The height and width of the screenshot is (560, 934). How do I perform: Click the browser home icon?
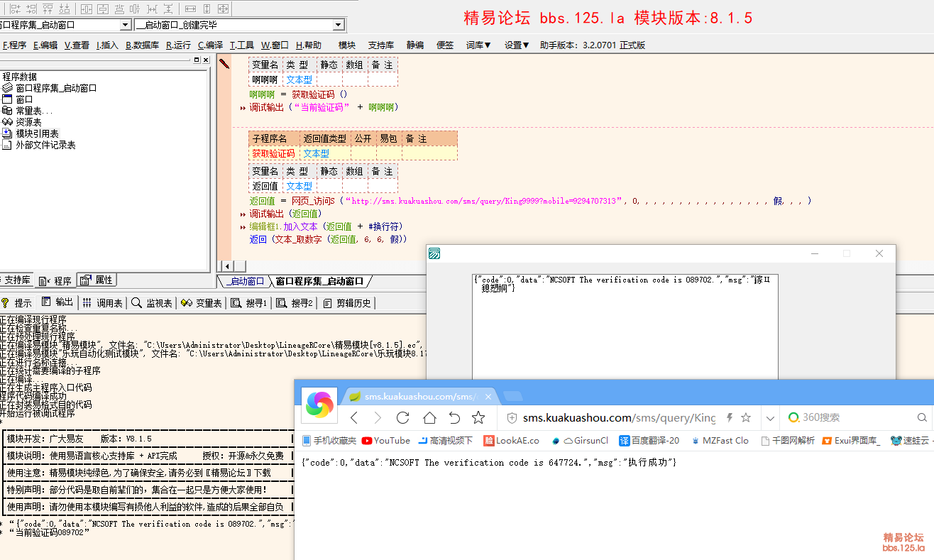pyautogui.click(x=429, y=418)
